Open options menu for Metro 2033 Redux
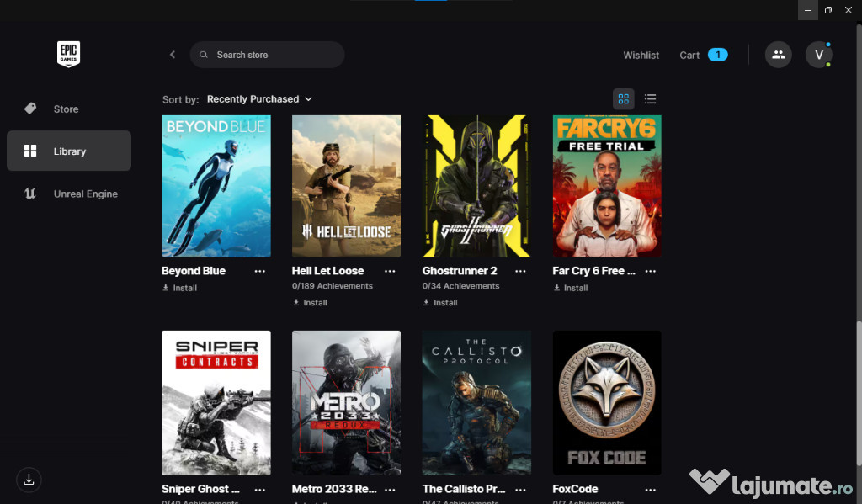 pyautogui.click(x=390, y=489)
